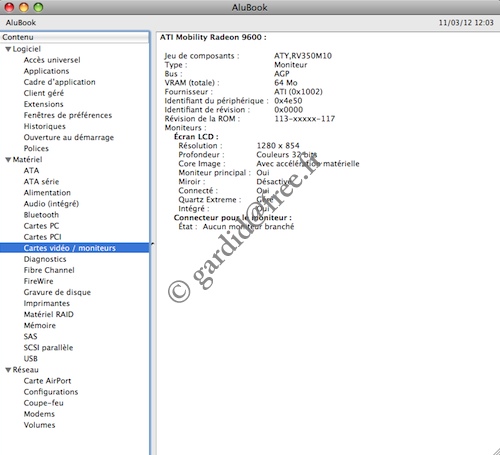The image size is (500, 455).
Task: Select Accès universel in the sidebar
Action: pyautogui.click(x=52, y=60)
